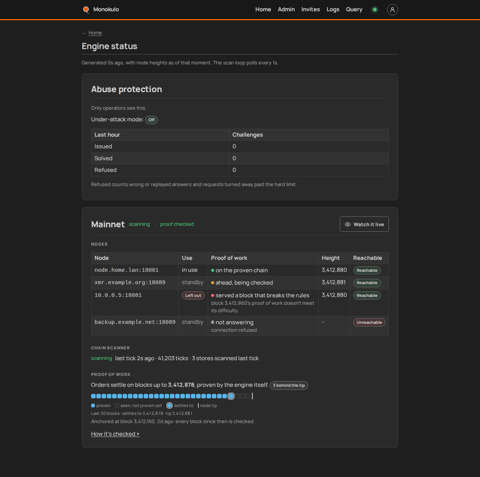Image resolution: width=480 pixels, height=477 pixels.
Task: Follow the Home breadcrumb link
Action: click(95, 33)
